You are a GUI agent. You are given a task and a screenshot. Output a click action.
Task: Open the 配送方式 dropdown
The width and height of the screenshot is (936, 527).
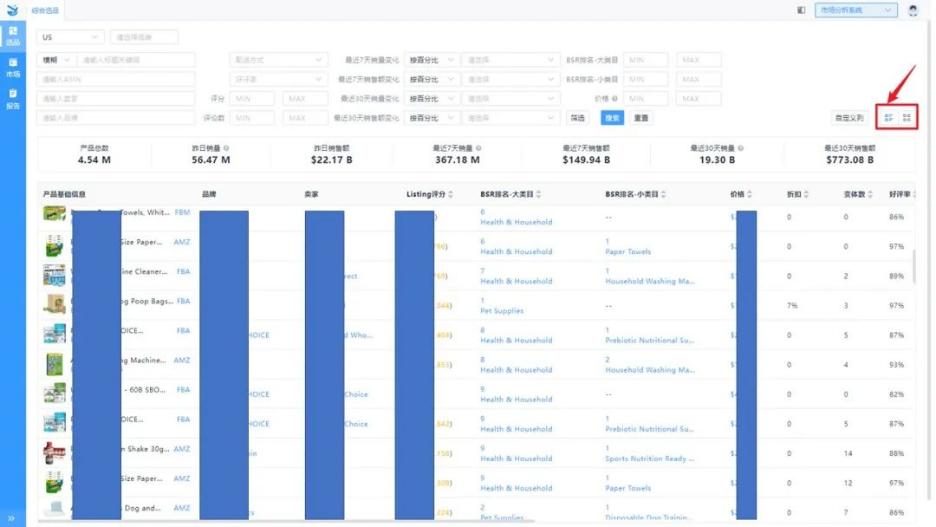tap(278, 60)
